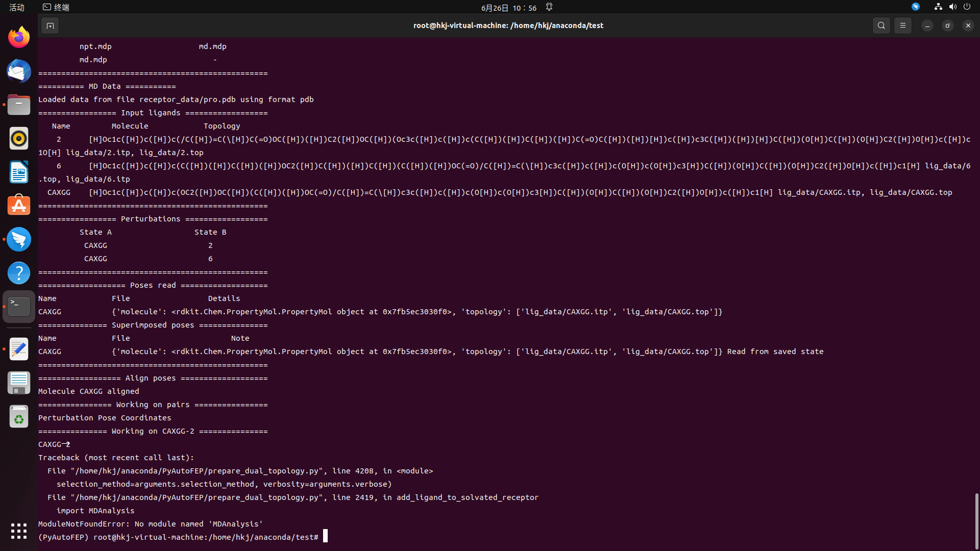Screen dimensions: 980x551
Task: Open Thunderbird mail client
Action: tap(18, 71)
